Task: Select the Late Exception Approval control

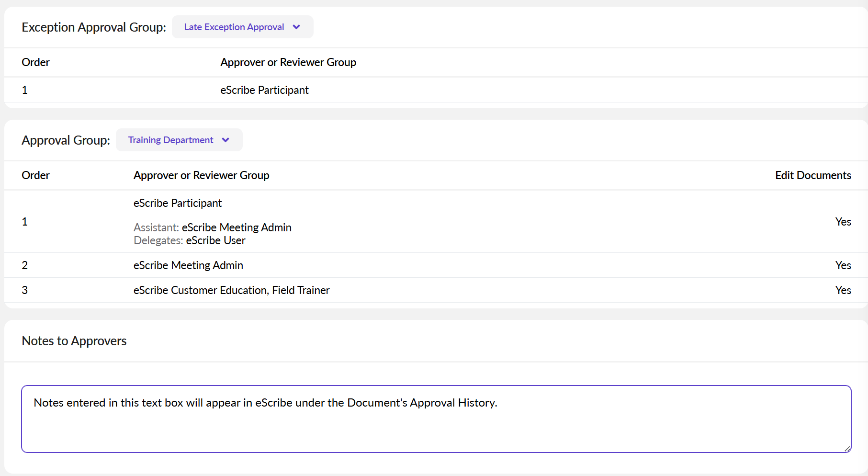Action: 242,27
